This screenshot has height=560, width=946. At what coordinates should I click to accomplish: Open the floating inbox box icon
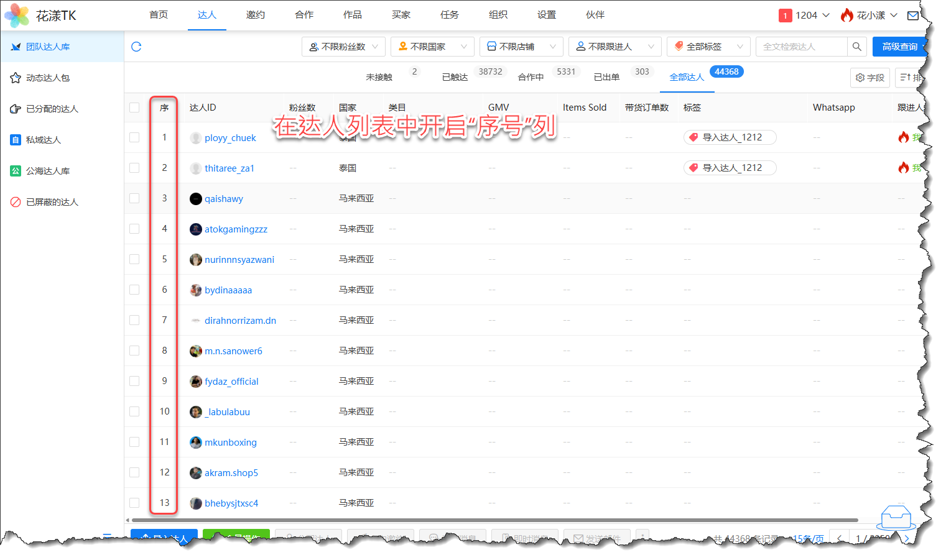(x=896, y=516)
